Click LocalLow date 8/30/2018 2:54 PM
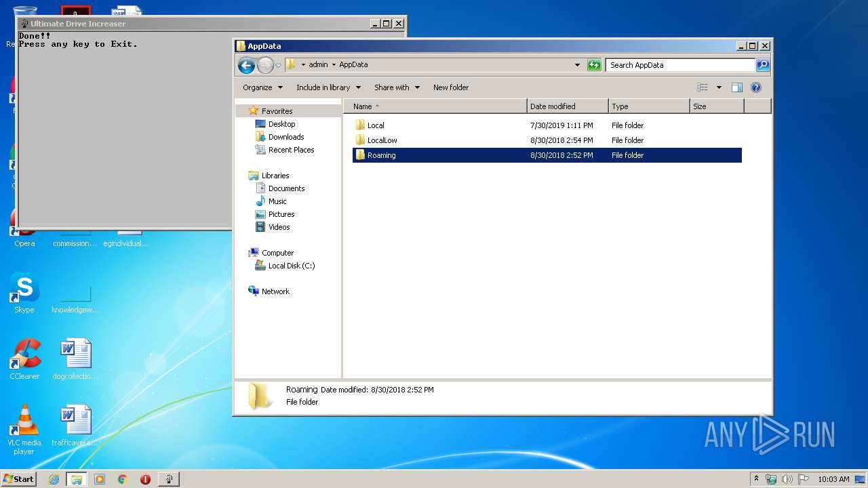 click(561, 140)
